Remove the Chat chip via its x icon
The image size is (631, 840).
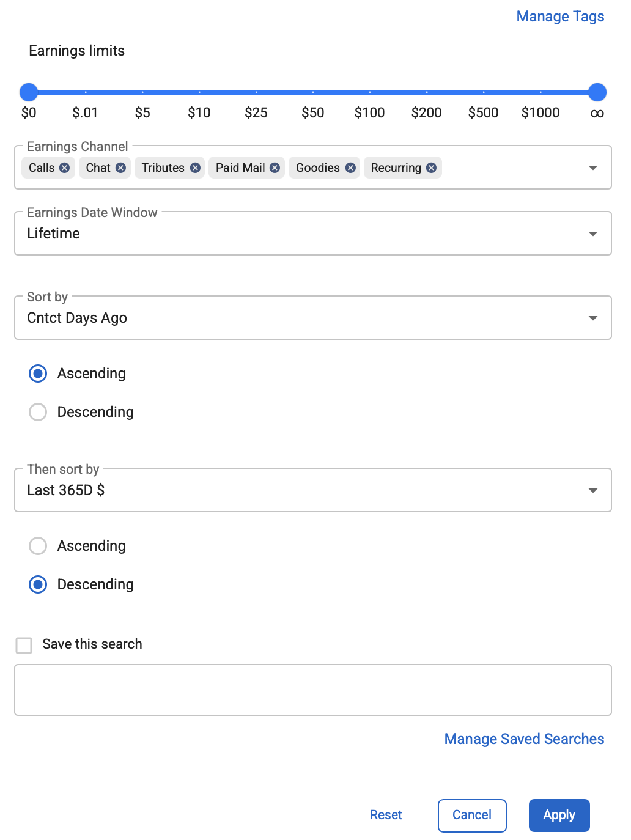pos(120,168)
